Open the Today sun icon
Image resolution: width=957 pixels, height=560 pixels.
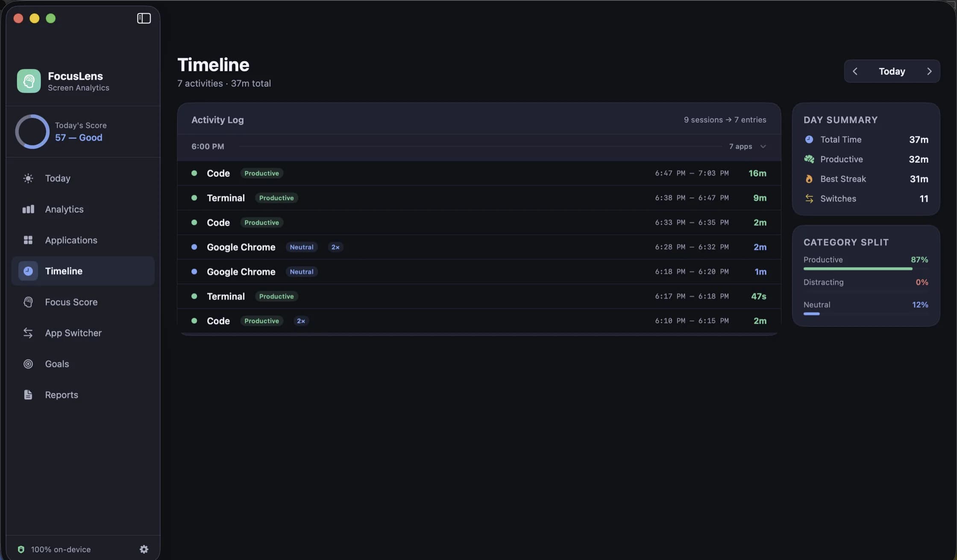pos(28,178)
